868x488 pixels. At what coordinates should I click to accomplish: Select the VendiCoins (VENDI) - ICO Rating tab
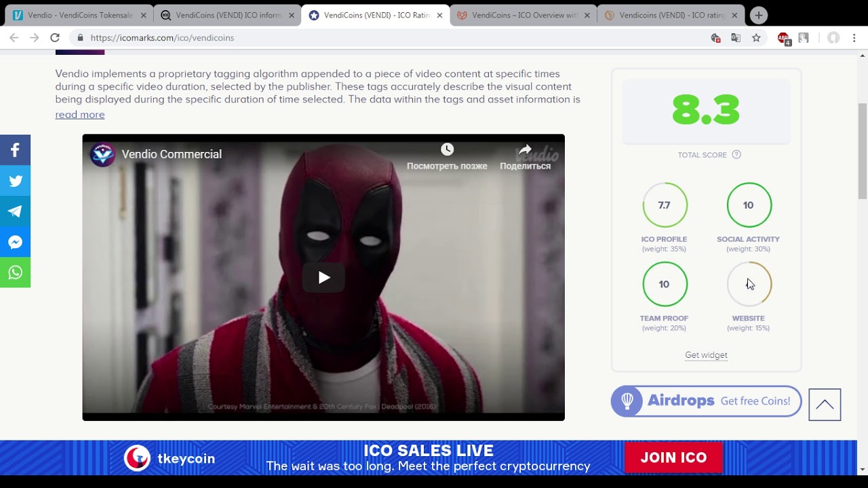tap(375, 15)
